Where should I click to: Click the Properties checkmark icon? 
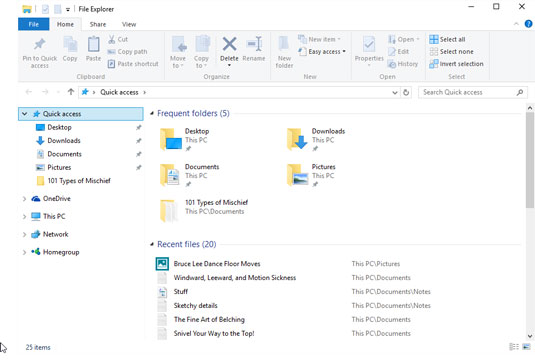[x=369, y=44]
